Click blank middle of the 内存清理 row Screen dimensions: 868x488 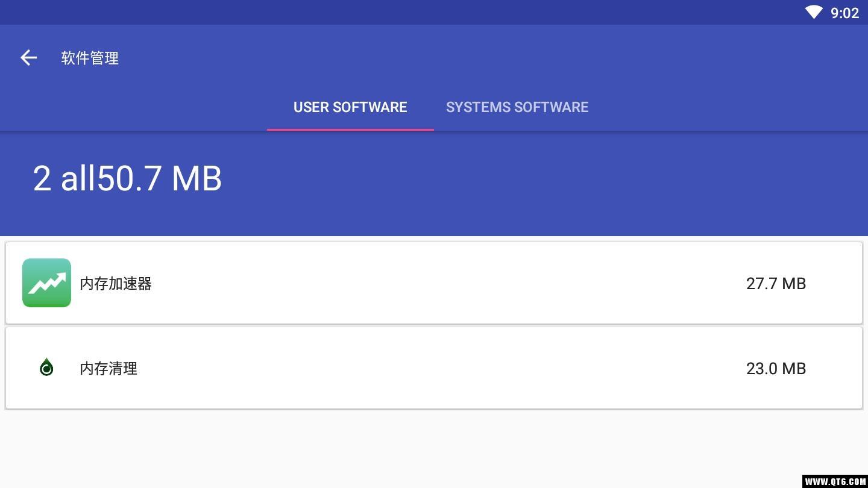(434, 368)
